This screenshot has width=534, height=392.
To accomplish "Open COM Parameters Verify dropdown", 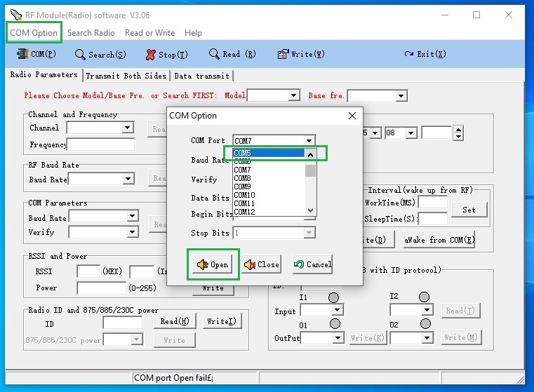I will [132, 232].
